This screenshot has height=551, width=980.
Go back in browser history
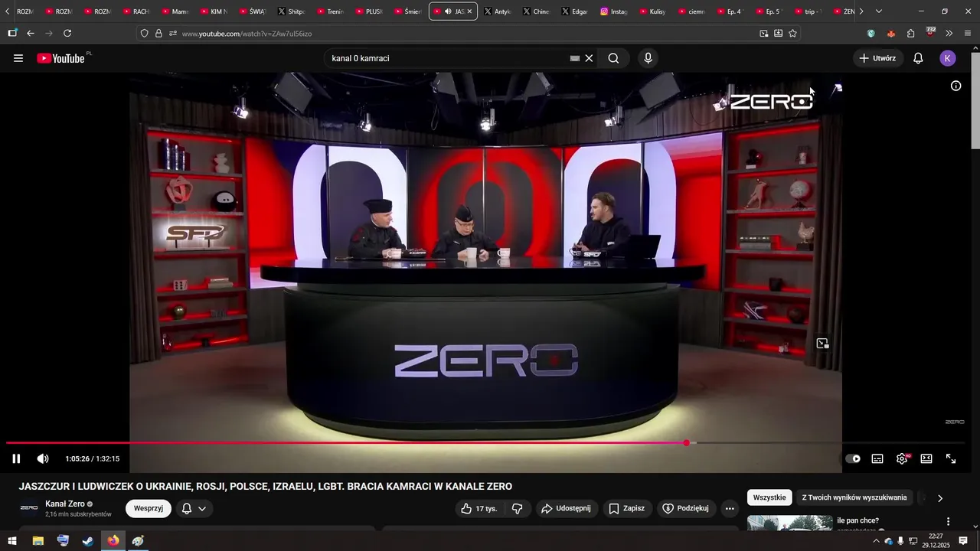[x=31, y=33]
